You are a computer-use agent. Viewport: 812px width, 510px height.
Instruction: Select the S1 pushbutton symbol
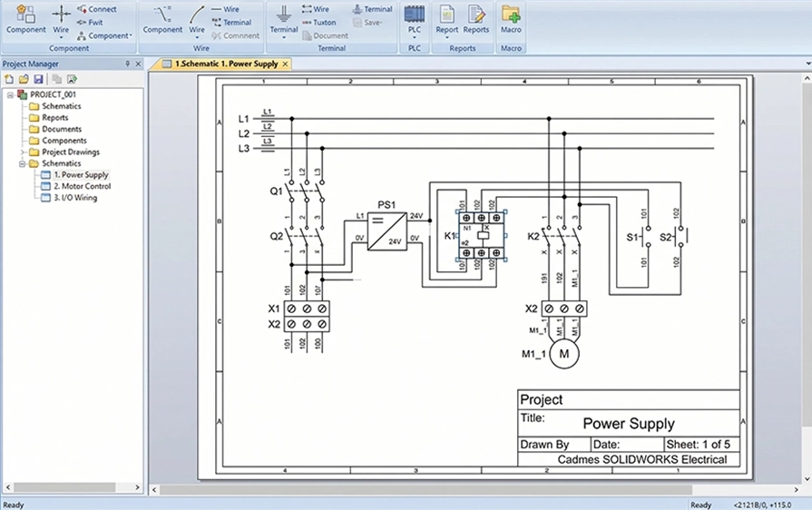tap(644, 238)
